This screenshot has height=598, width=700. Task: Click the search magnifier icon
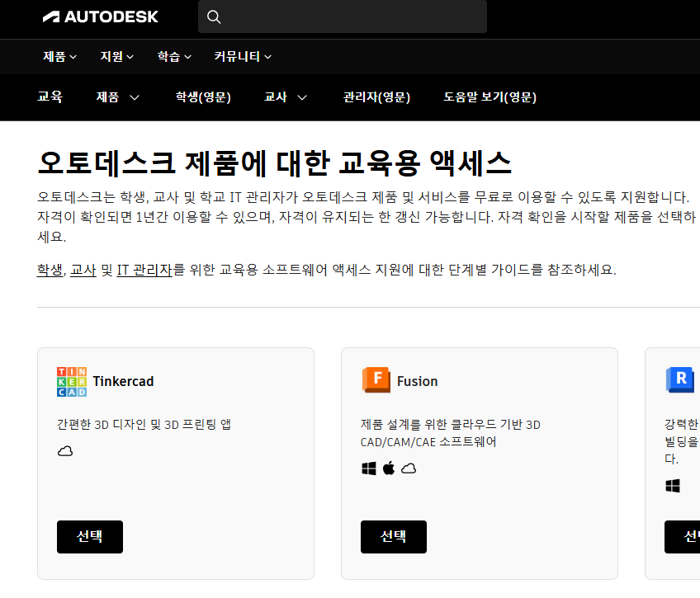pos(214,17)
